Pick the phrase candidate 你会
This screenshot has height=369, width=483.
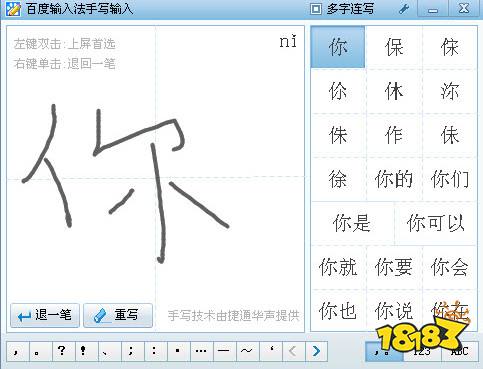tap(449, 267)
